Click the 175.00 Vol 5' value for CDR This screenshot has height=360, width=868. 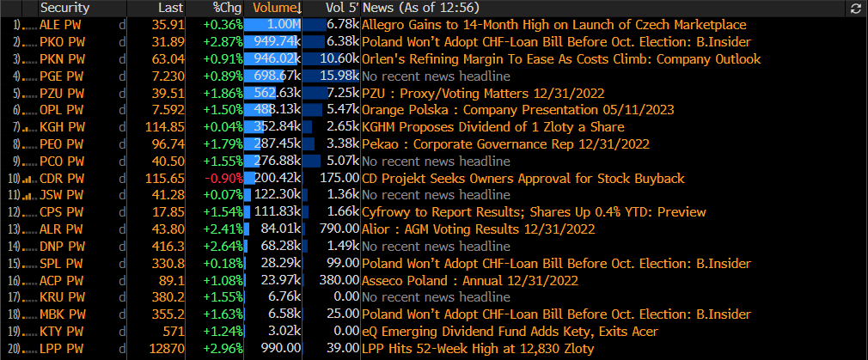339,179
